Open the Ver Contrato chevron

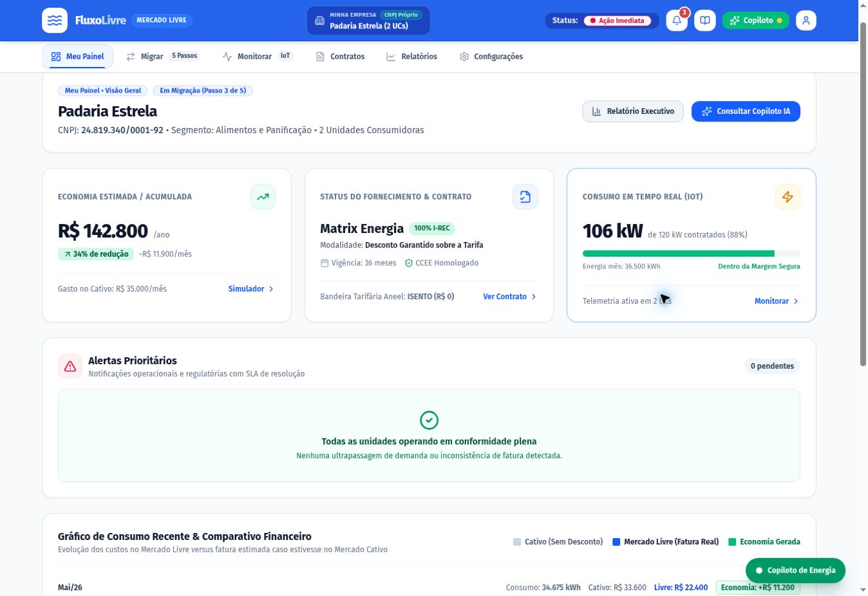[x=533, y=297]
